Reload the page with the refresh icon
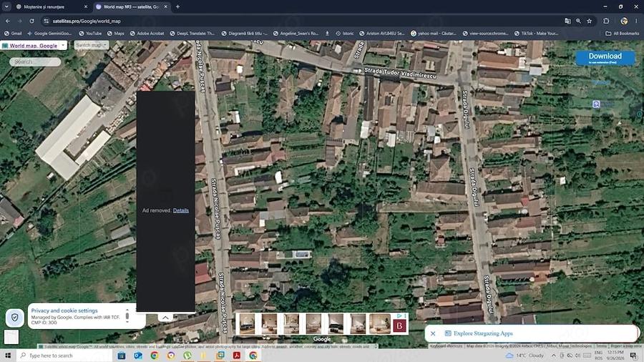The image size is (644, 362). [31, 21]
